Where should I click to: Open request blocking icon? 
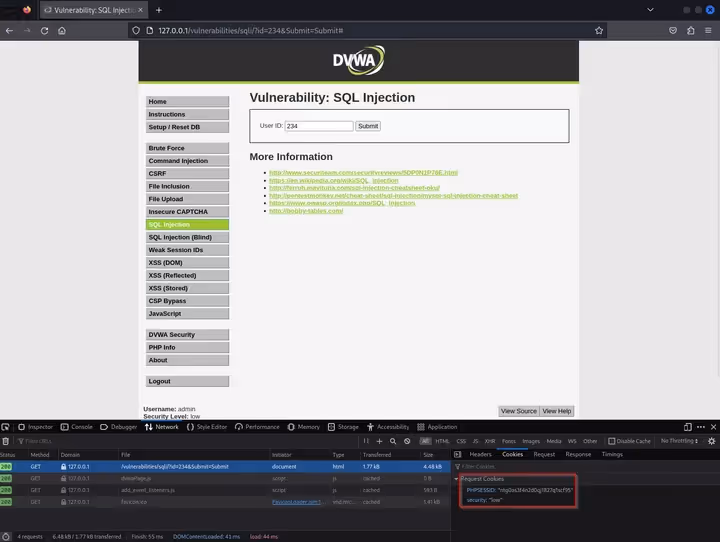coord(407,441)
